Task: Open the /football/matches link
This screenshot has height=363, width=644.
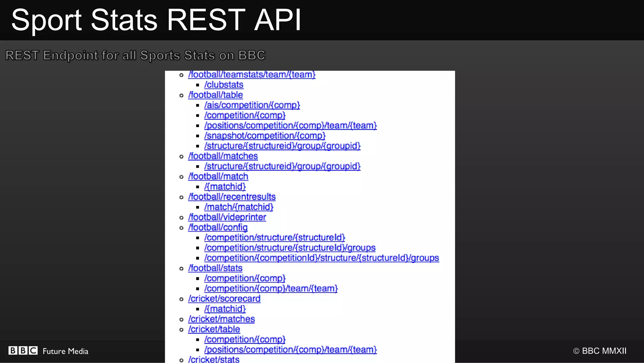Action: click(223, 156)
